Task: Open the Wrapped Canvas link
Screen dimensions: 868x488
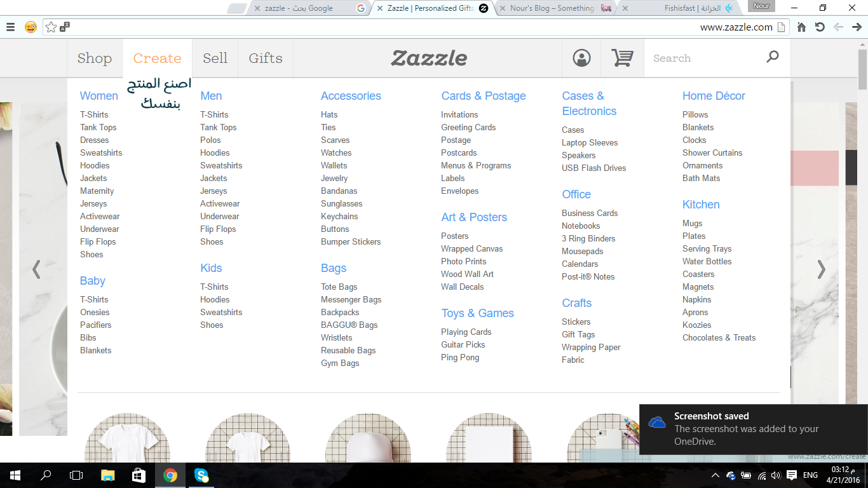Action: tap(471, 248)
